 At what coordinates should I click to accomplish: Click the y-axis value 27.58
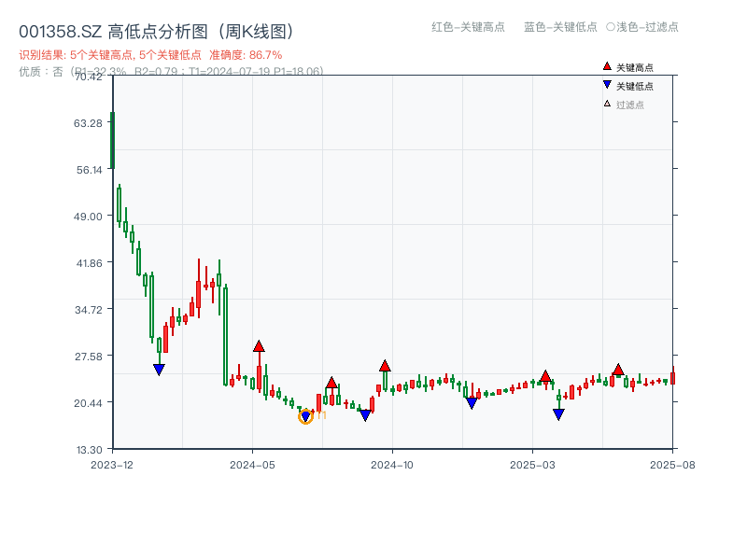coord(89,357)
